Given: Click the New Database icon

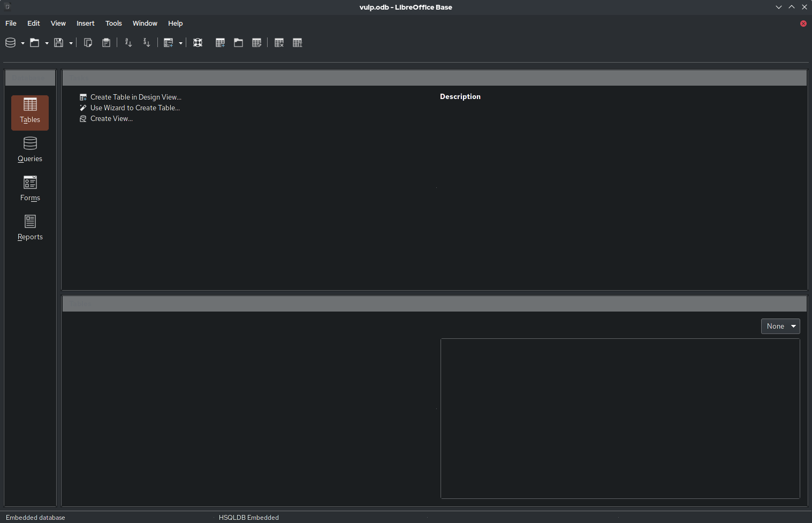Looking at the screenshot, I should click(10, 43).
